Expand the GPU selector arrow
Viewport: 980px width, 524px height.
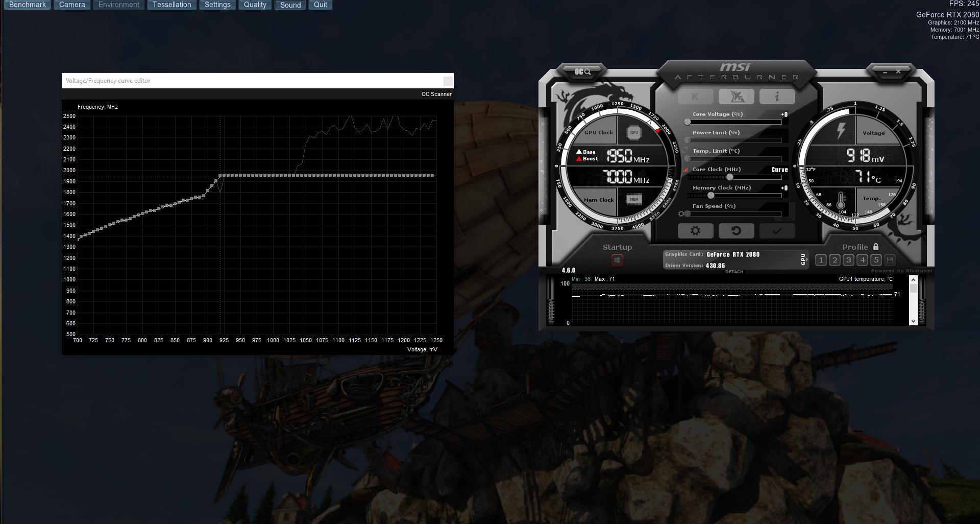click(803, 259)
